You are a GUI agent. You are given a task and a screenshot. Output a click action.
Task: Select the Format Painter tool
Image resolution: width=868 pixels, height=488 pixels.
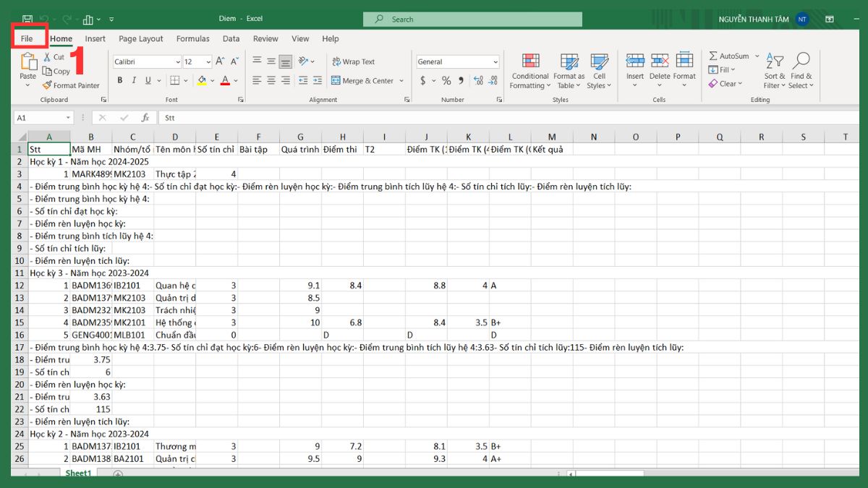coord(71,85)
